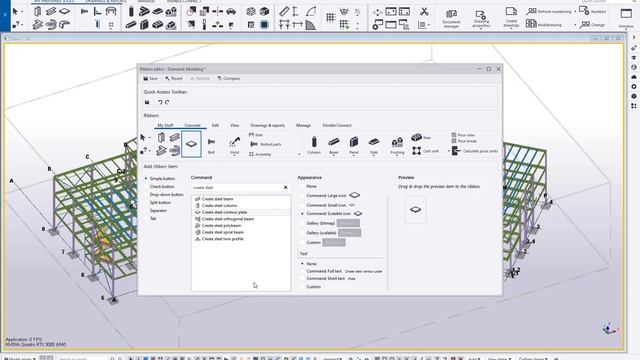
Task: Click Pour view item in editor ribbon
Action: 463,135
